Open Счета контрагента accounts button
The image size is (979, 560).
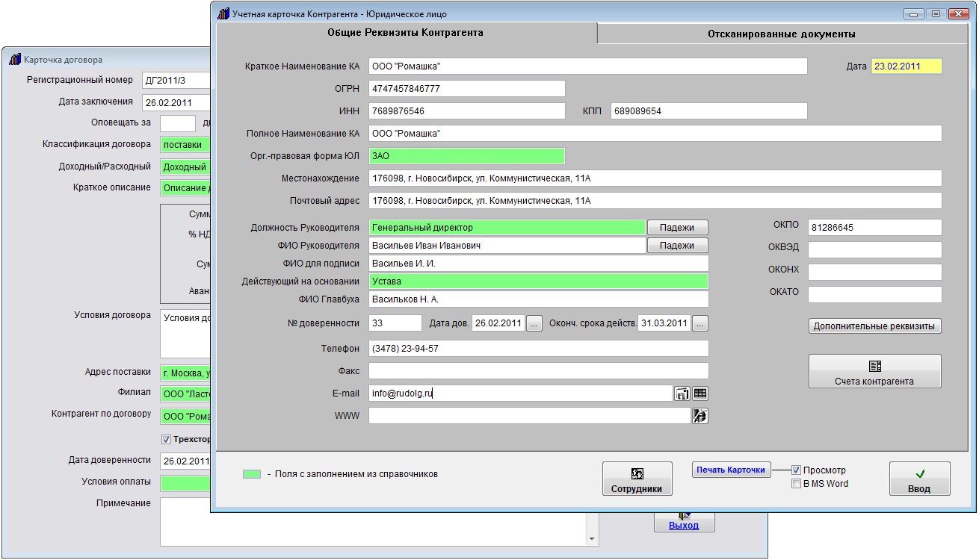click(x=874, y=371)
